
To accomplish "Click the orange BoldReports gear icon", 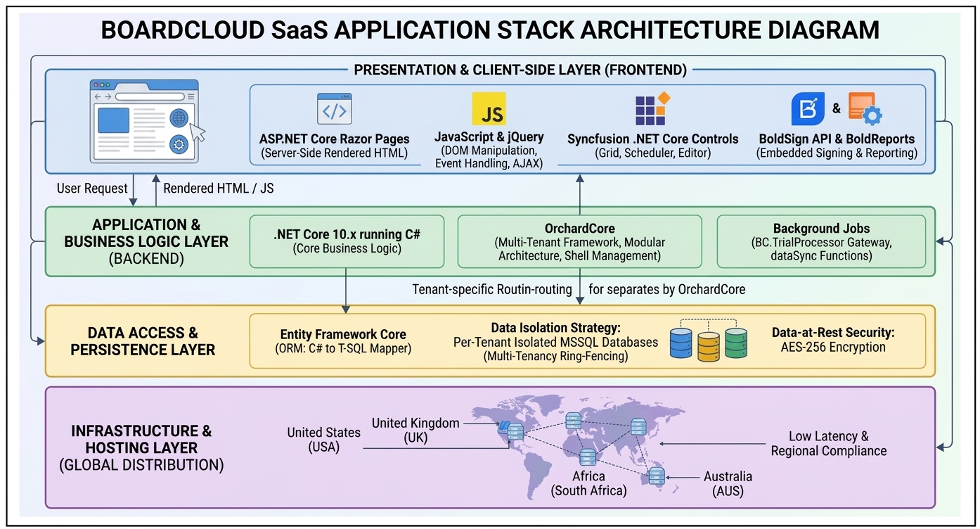I will click(x=865, y=108).
